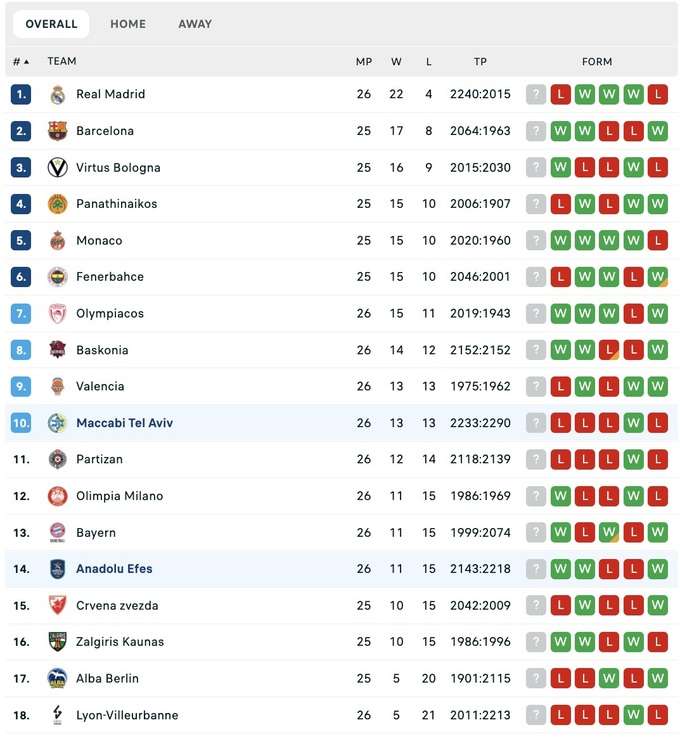Switch to the Home standings tab

pyautogui.click(x=128, y=24)
